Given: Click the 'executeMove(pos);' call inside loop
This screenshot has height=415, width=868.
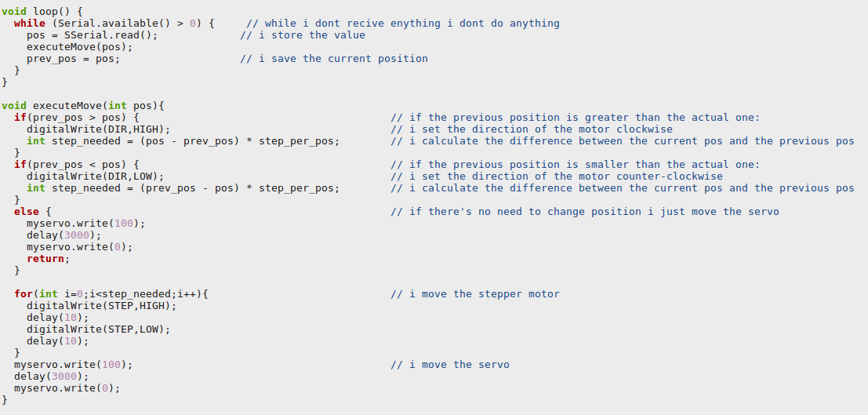Looking at the screenshot, I should pos(80,46).
